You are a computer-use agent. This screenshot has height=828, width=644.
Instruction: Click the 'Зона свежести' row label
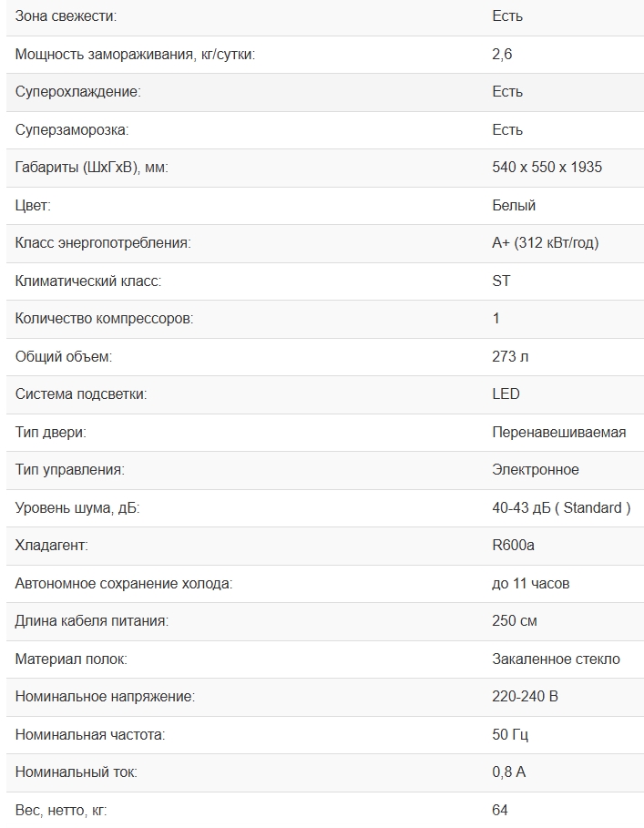coord(66,16)
